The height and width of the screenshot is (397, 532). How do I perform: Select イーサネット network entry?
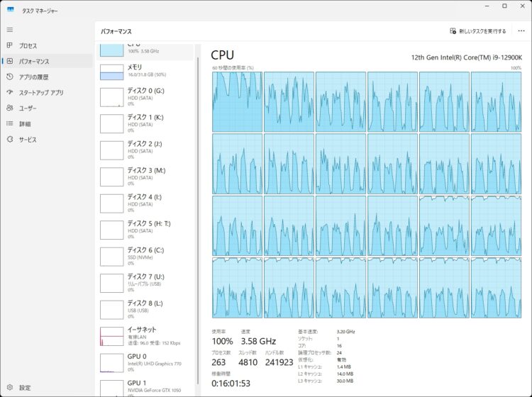(145, 336)
